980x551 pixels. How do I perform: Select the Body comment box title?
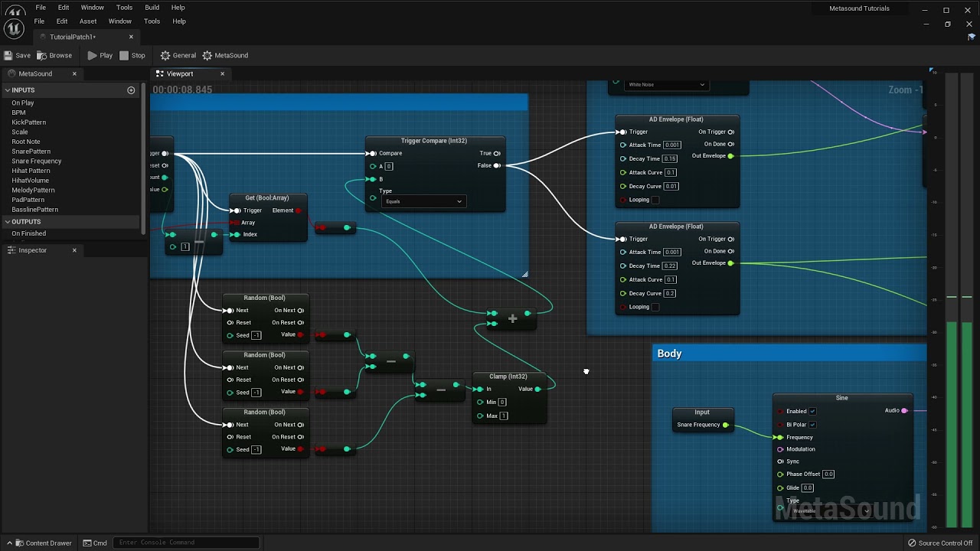(669, 354)
